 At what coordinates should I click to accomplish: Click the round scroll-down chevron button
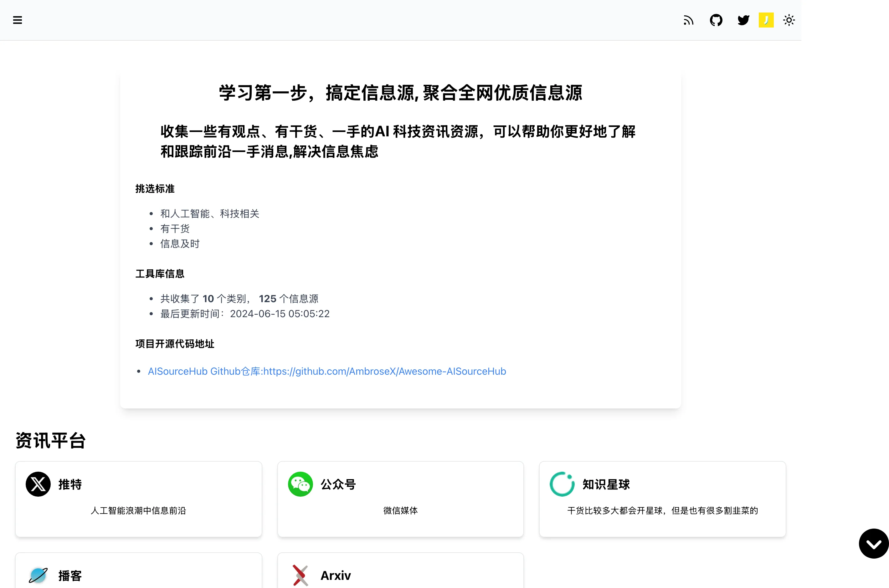tap(874, 543)
